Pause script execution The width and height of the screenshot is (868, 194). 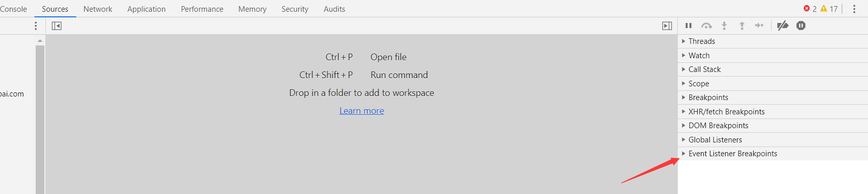tap(688, 26)
